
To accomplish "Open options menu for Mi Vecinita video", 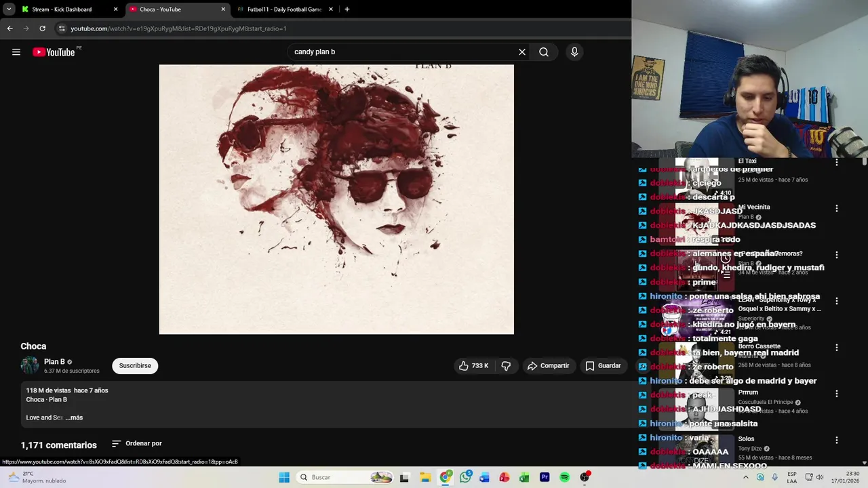I will click(837, 209).
